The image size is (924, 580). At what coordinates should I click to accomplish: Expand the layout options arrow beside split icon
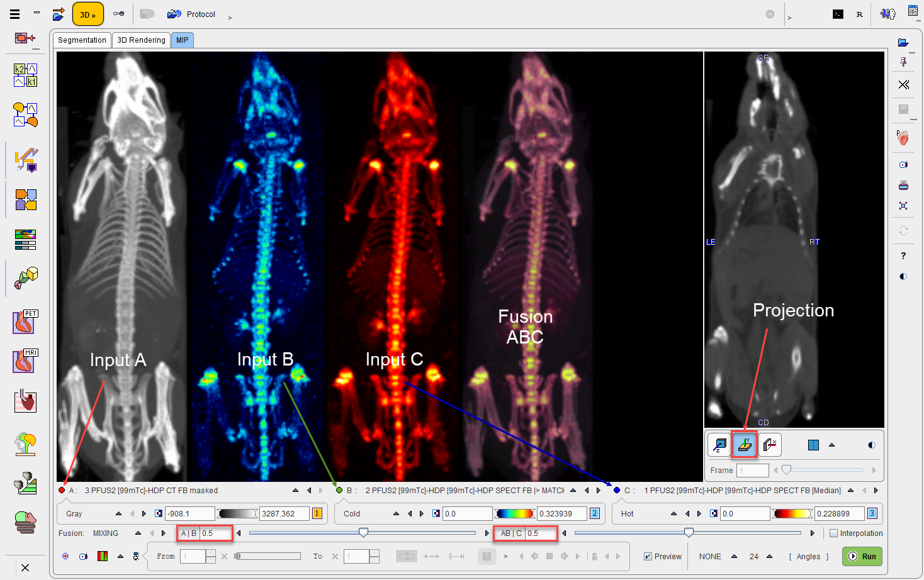pyautogui.click(x=831, y=445)
